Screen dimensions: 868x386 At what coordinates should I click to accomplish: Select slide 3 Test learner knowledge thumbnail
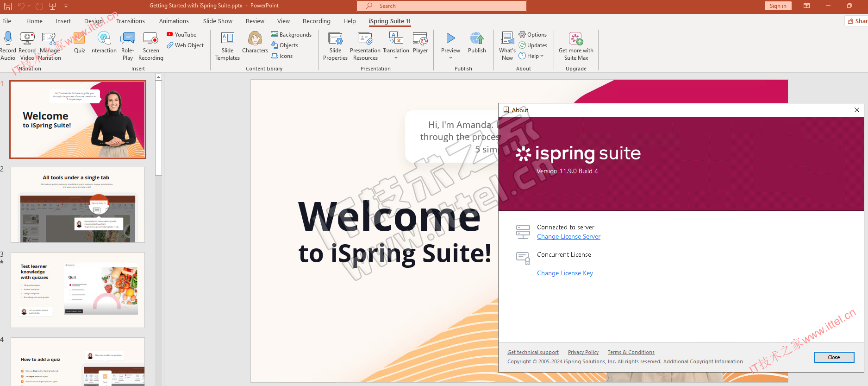tap(78, 290)
